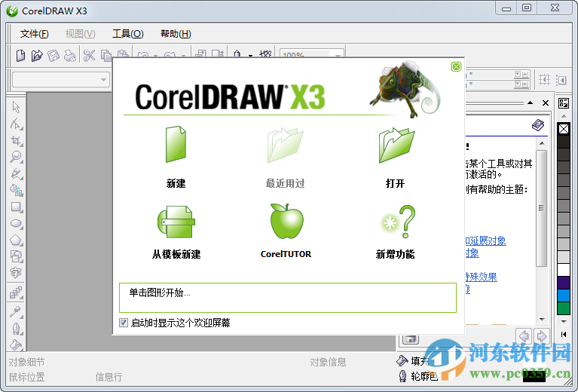Select the Freehand tool in toolbox

[16, 173]
